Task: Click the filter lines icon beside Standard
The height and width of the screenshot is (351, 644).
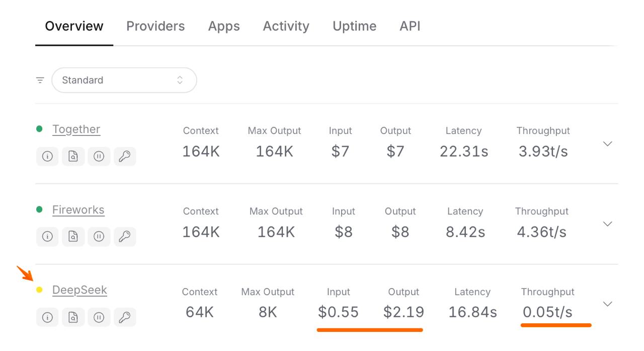Action: click(40, 80)
